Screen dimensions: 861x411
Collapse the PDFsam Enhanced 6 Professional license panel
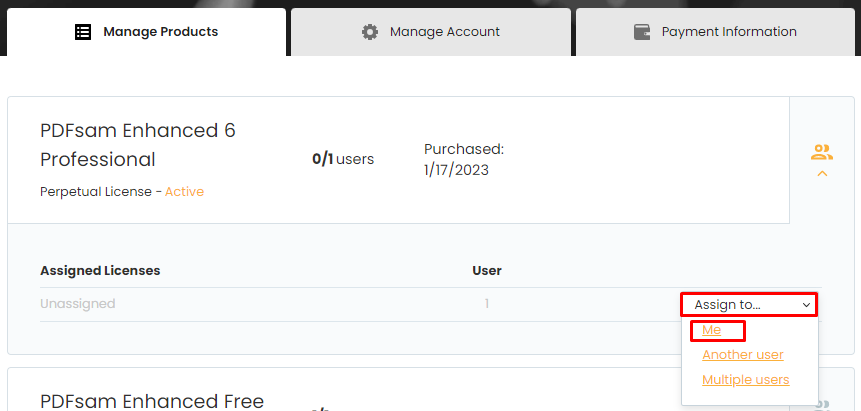click(822, 174)
